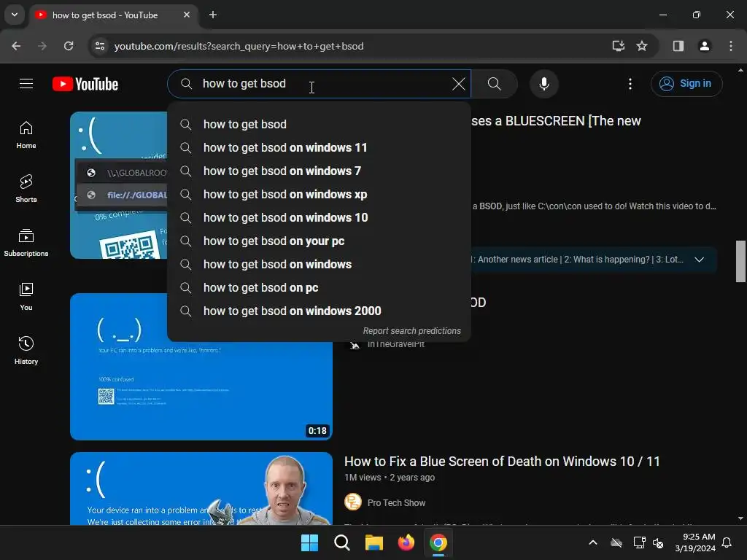Choose suggestion "how to get bsod on pc"
Viewport: 747px width, 560px height.
click(319, 287)
